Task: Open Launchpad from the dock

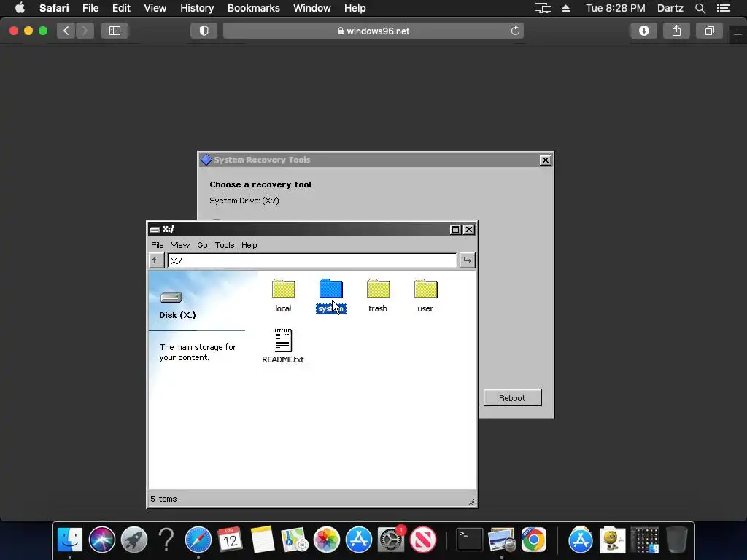Action: click(134, 540)
